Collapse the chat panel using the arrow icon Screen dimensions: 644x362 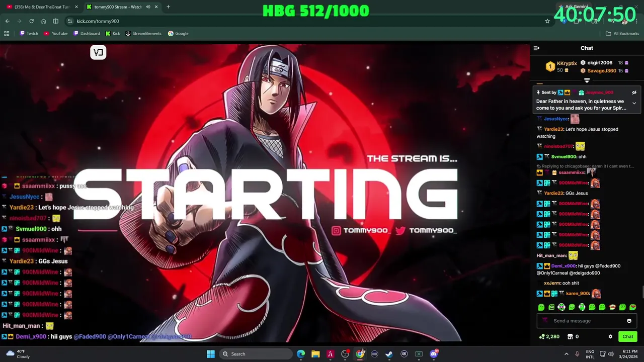click(x=536, y=48)
